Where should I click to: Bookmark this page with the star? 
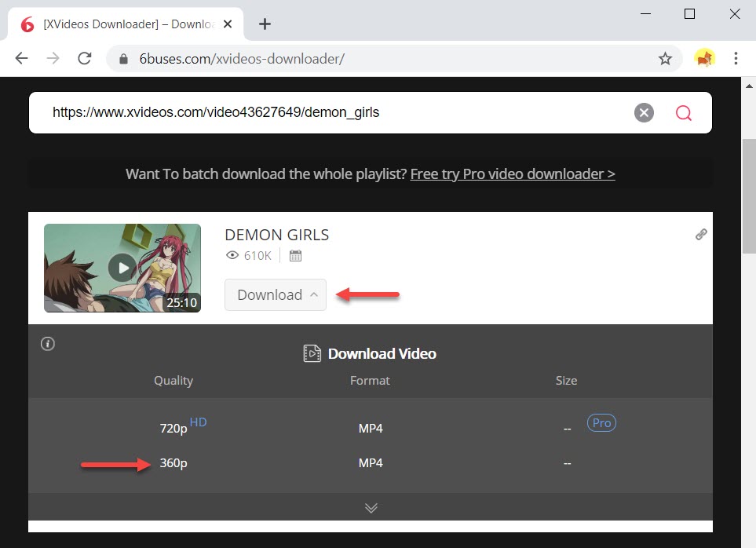click(x=666, y=58)
